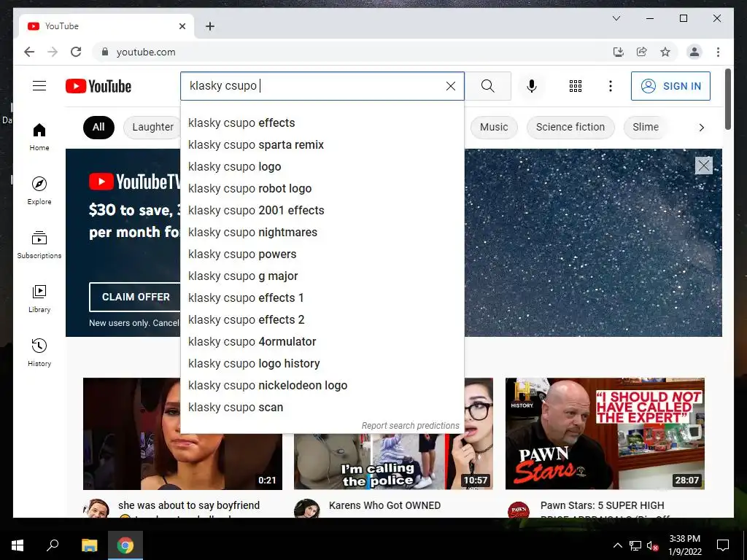Choose suggestion 'klasky csupo logo history'
The height and width of the screenshot is (560, 747).
tap(322, 364)
